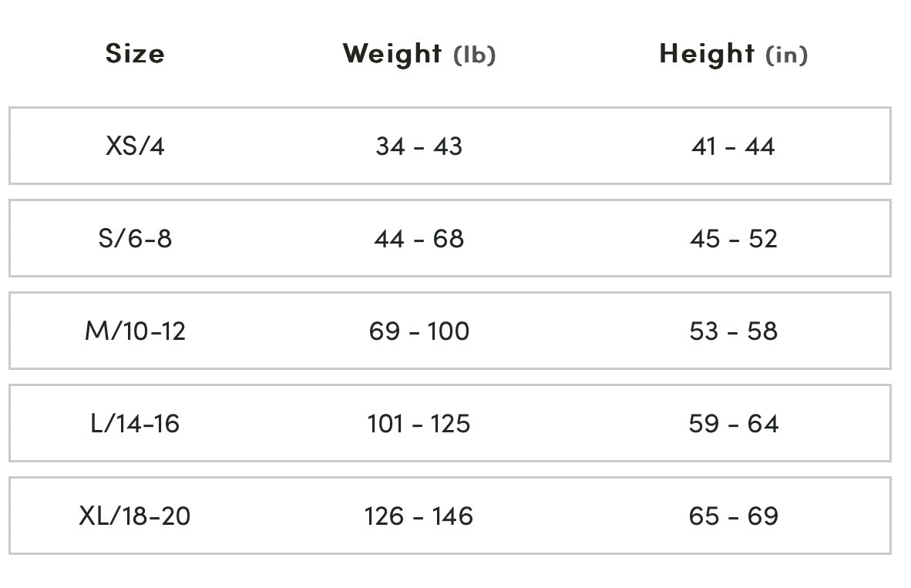
Task: Select the XS/4 size cell
Action: 135,146
